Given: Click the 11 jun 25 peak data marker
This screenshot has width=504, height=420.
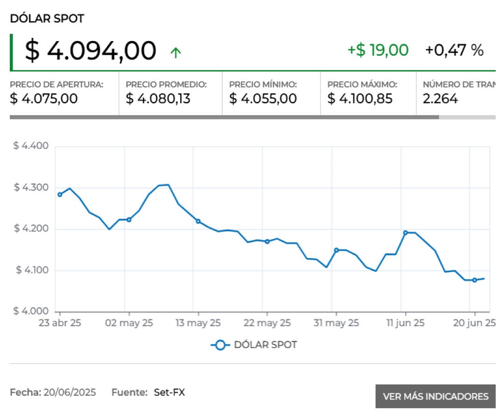Looking at the screenshot, I should [405, 232].
